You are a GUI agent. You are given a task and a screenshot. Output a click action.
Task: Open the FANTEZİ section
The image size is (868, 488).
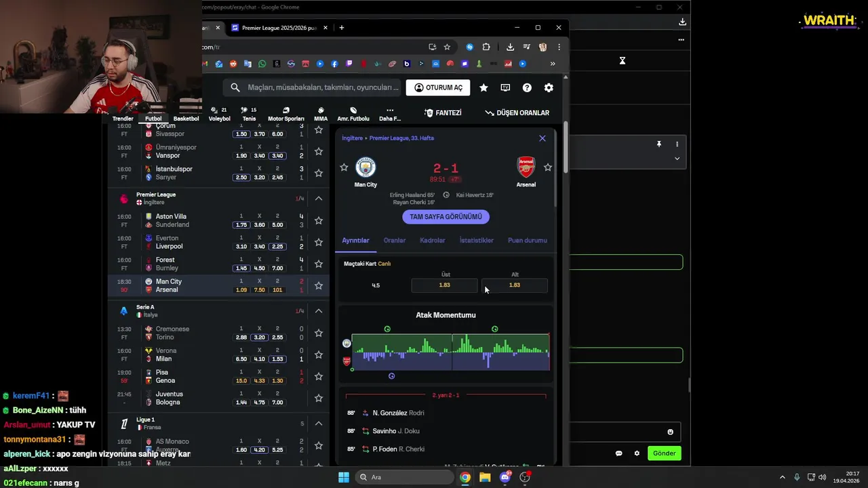[443, 113]
